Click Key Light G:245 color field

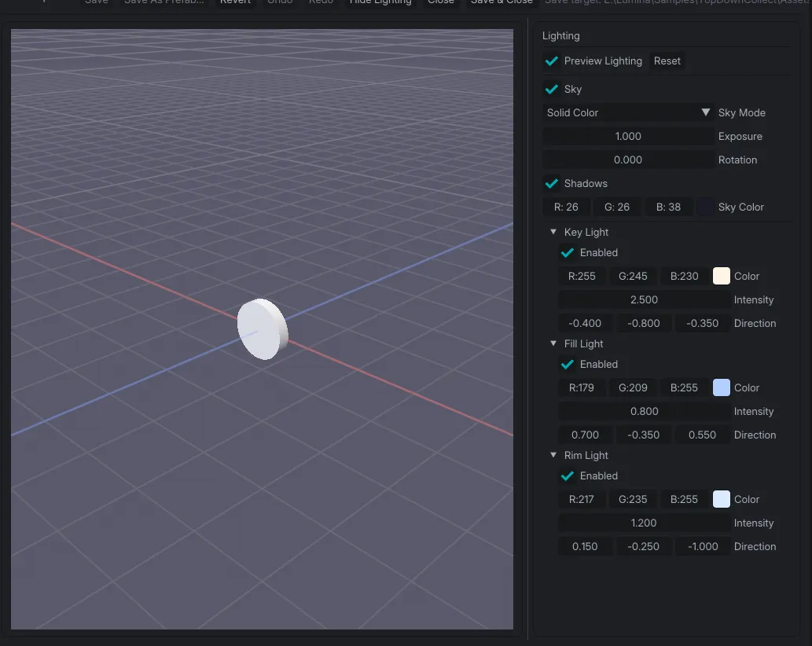coord(633,276)
